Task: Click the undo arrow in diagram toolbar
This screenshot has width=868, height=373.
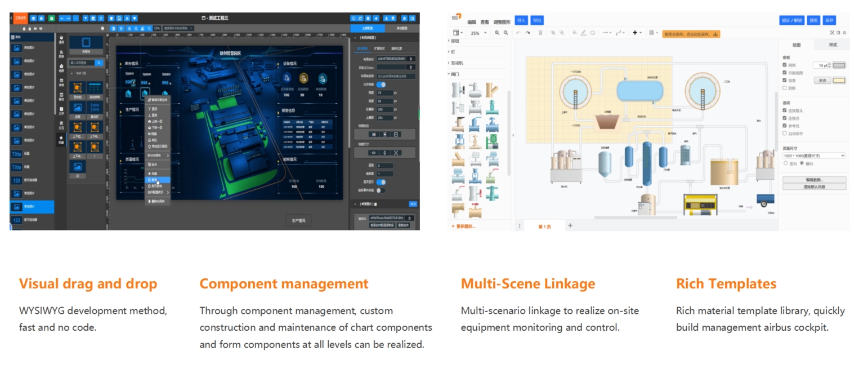Action: tap(518, 33)
